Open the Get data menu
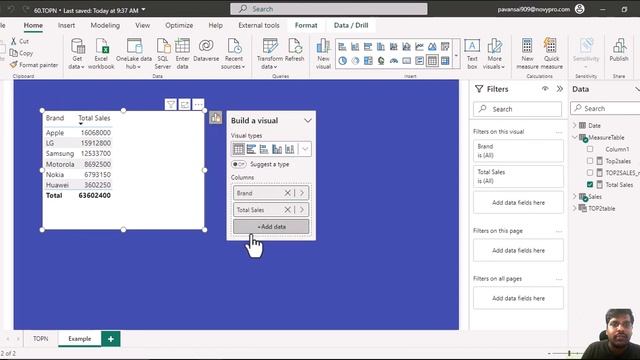640x360 pixels. (77, 53)
